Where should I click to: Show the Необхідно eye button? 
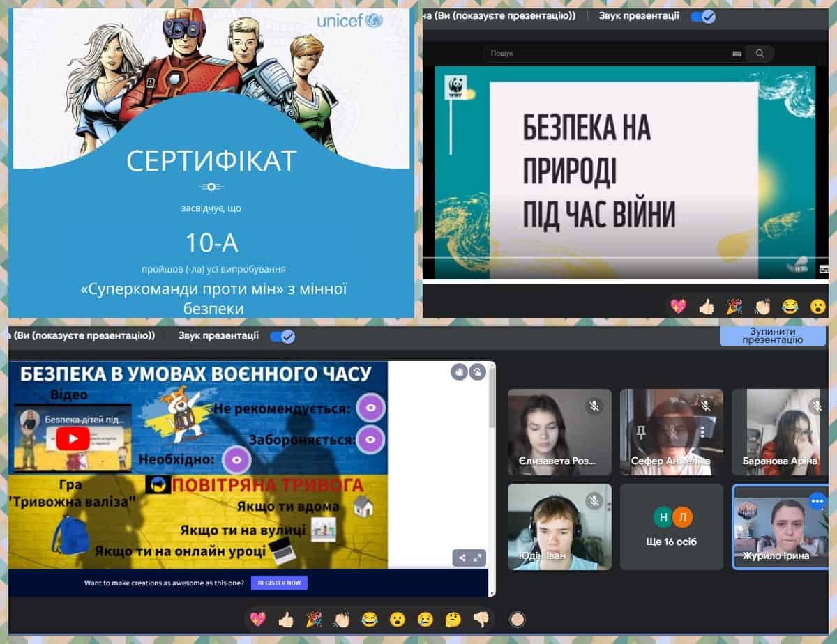[236, 460]
